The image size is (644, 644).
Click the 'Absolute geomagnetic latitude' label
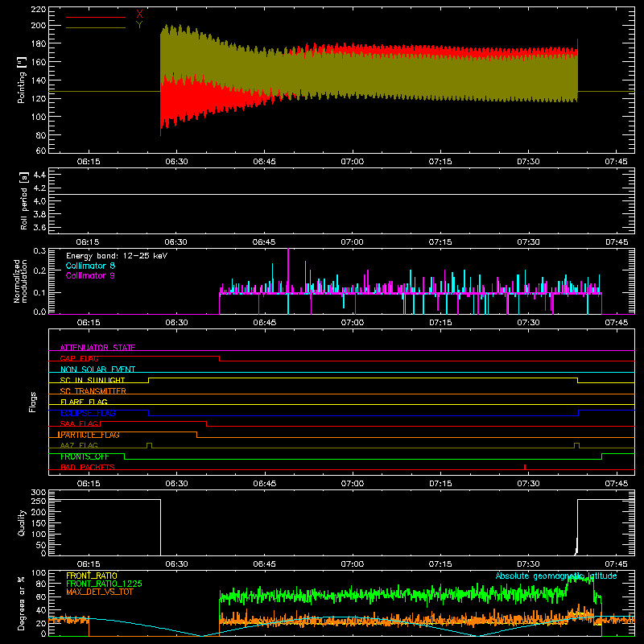click(x=556, y=576)
